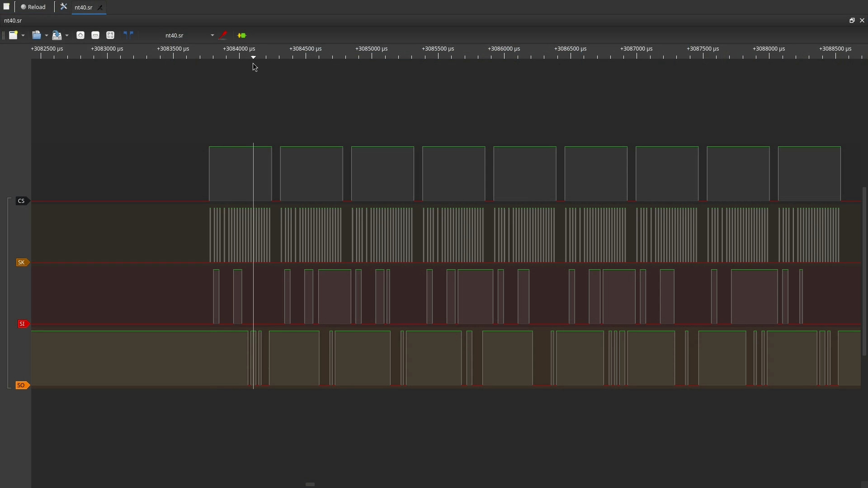Viewport: 868px width, 488px height.
Task: Click the SK channel label
Action: [21, 263]
